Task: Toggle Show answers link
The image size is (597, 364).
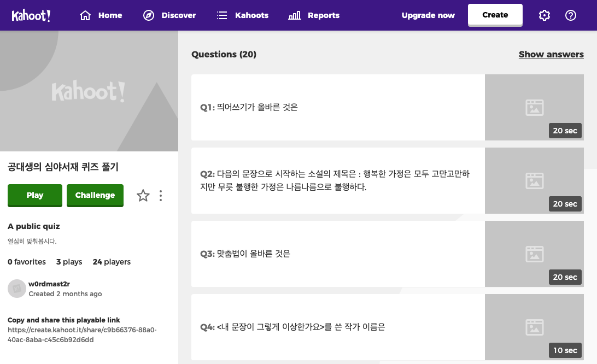Action: (551, 54)
